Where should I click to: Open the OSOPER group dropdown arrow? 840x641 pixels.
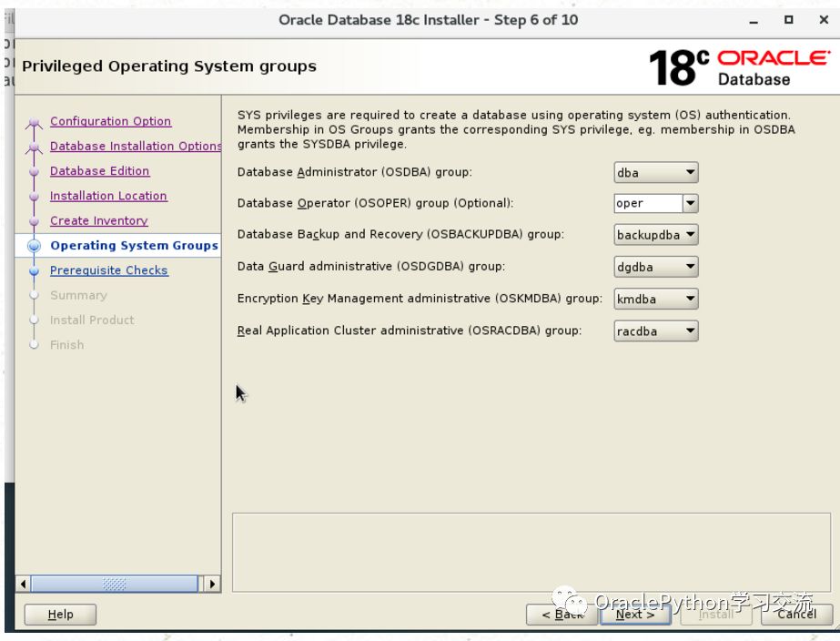[x=690, y=203]
